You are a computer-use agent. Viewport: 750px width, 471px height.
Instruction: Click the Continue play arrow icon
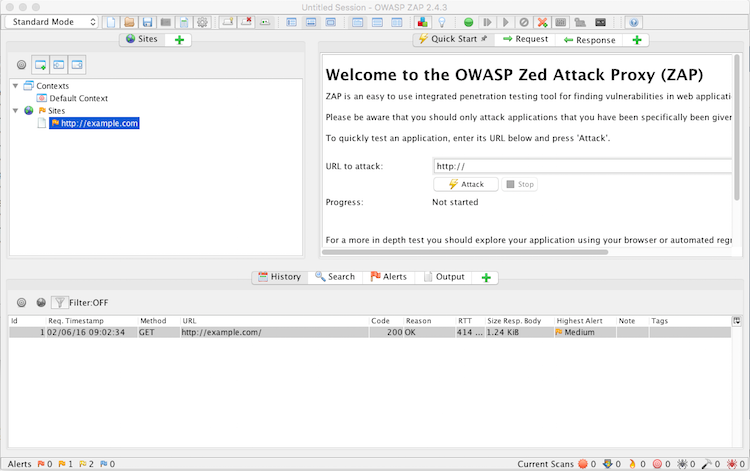point(506,22)
